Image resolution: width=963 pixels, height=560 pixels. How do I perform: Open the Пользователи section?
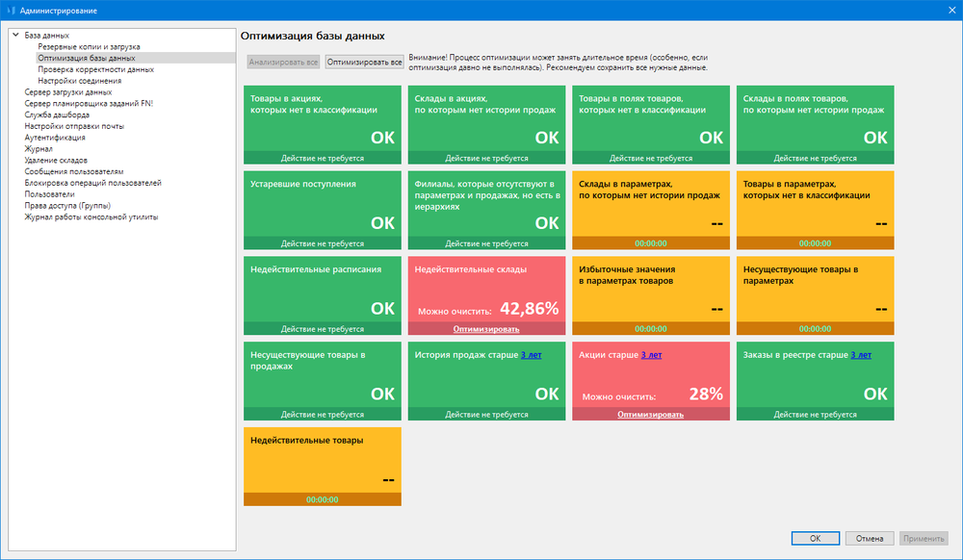pyautogui.click(x=49, y=193)
